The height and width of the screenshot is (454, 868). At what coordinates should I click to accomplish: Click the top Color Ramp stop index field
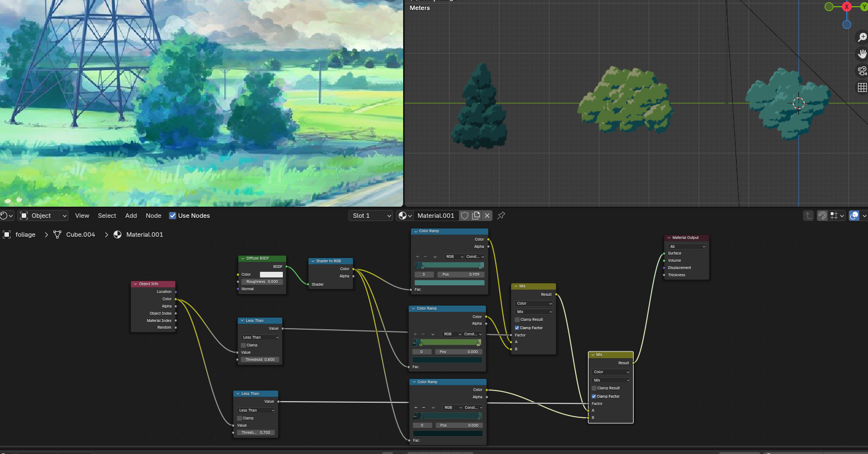[x=424, y=275]
